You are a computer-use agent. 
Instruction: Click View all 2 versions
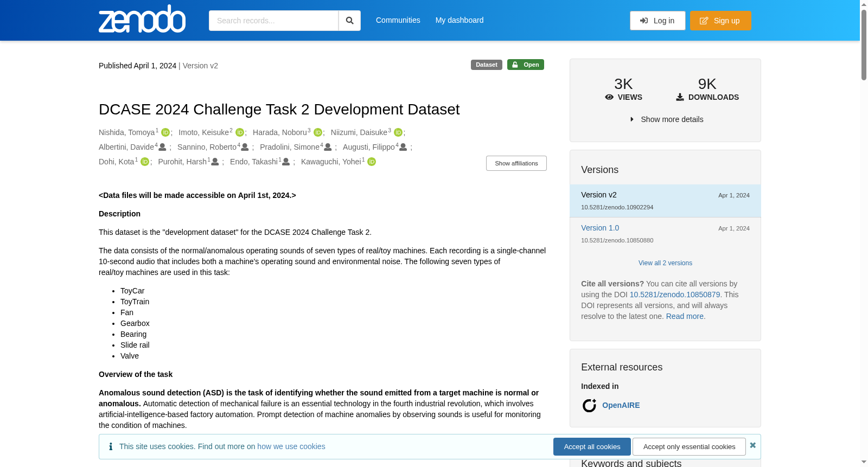point(665,263)
